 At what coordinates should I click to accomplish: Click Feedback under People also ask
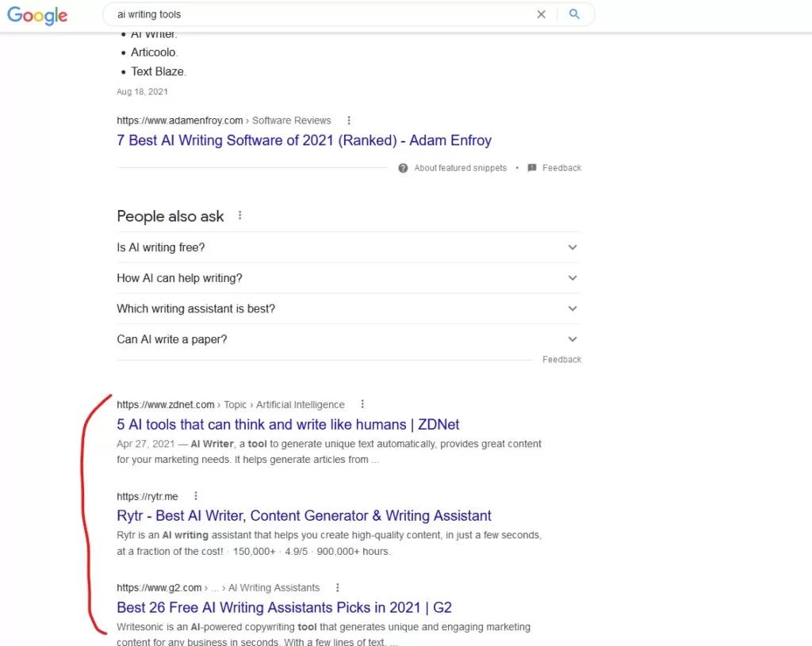click(562, 359)
